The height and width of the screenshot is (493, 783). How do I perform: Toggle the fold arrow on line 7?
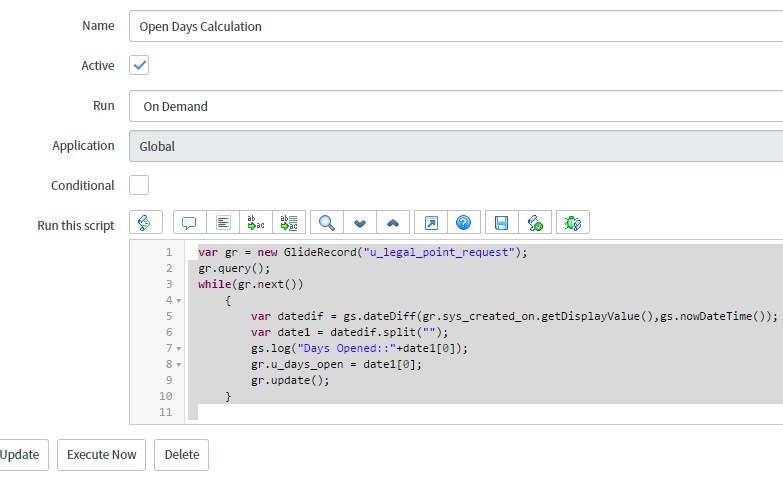click(179, 349)
